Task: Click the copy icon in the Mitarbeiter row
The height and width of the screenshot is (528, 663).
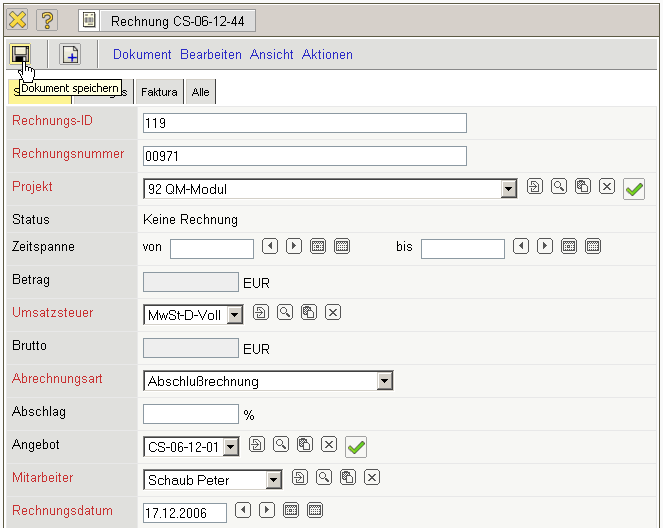Action: coord(348,478)
